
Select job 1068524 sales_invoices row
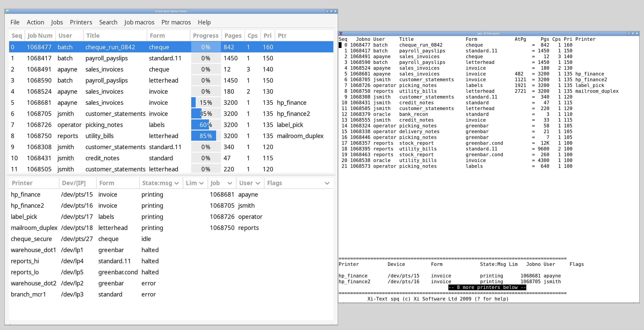click(171, 91)
